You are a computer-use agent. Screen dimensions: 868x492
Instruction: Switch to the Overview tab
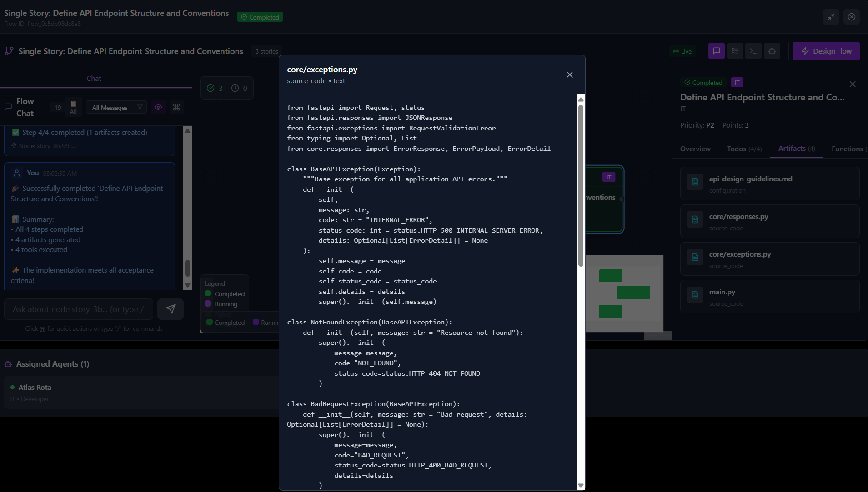click(x=695, y=149)
